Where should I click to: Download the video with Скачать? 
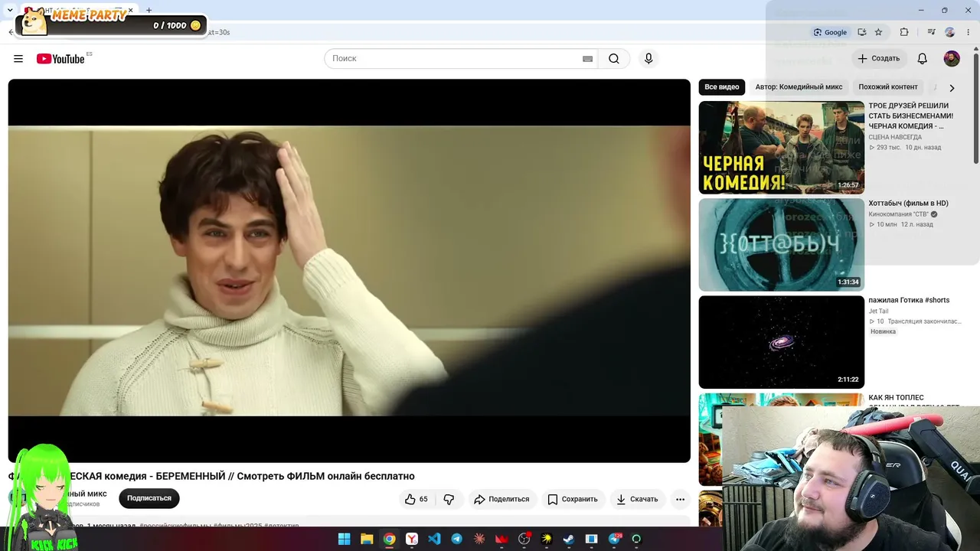pos(638,499)
